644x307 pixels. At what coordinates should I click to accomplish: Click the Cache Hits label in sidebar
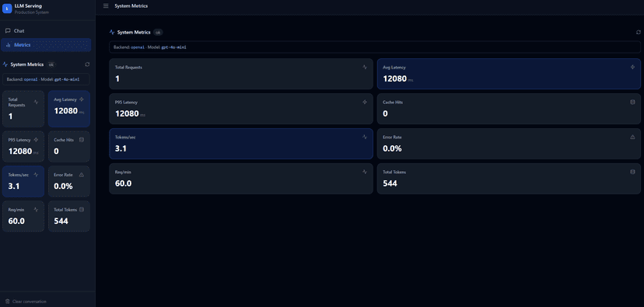coord(64,140)
